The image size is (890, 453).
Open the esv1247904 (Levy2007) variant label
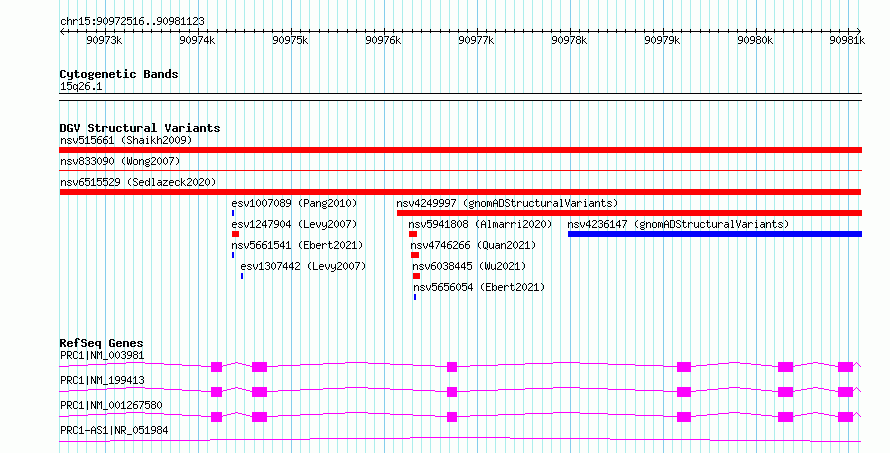[x=295, y=224]
